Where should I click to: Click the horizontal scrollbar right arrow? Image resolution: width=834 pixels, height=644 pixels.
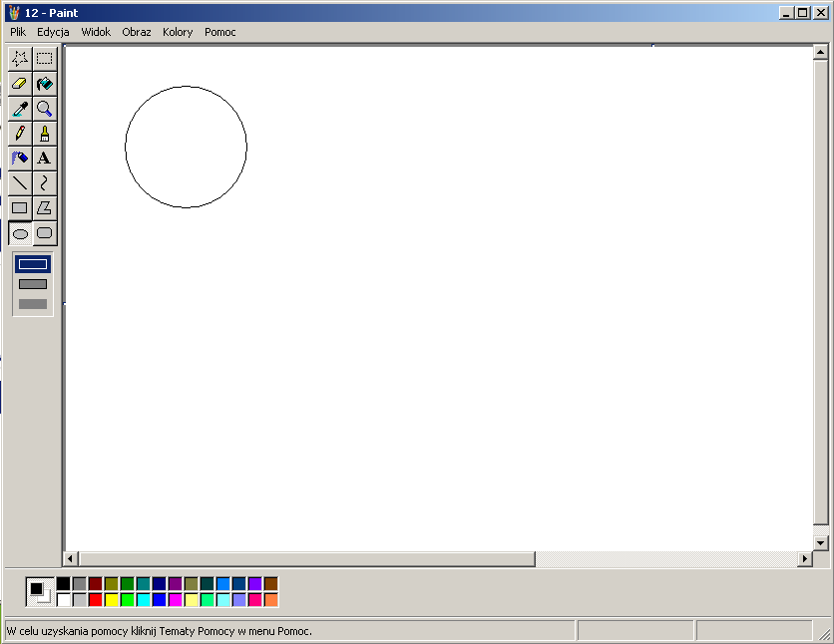point(805,558)
